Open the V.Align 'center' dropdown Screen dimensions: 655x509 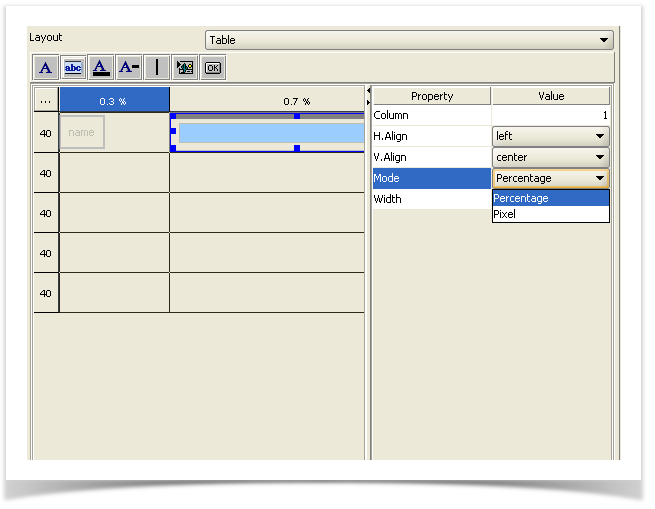click(x=550, y=157)
